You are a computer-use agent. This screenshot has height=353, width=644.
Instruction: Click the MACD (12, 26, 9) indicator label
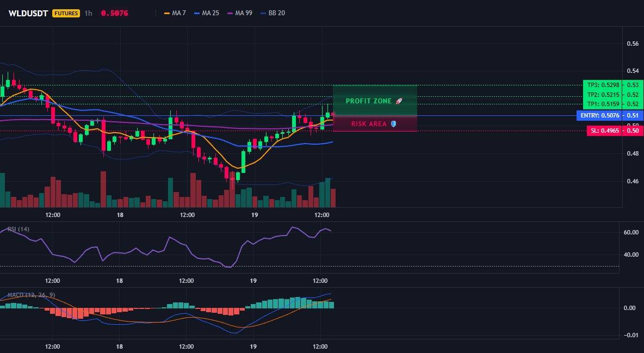coord(31,295)
